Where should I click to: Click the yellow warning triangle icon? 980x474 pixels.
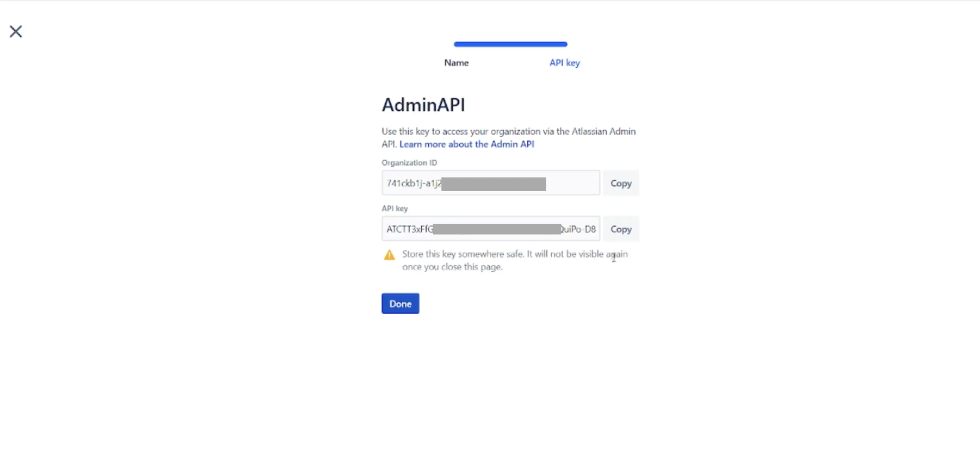389,255
